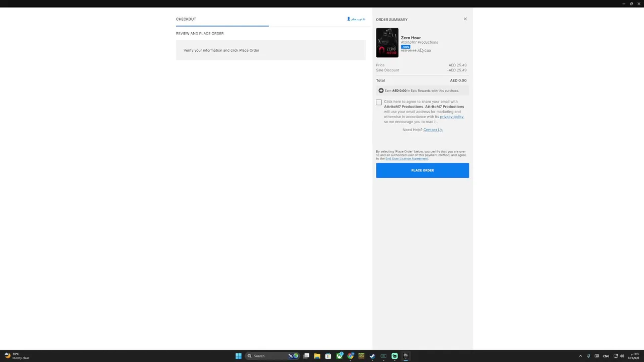Open the Windows Start menu
The image size is (644, 362).
pos(238,356)
